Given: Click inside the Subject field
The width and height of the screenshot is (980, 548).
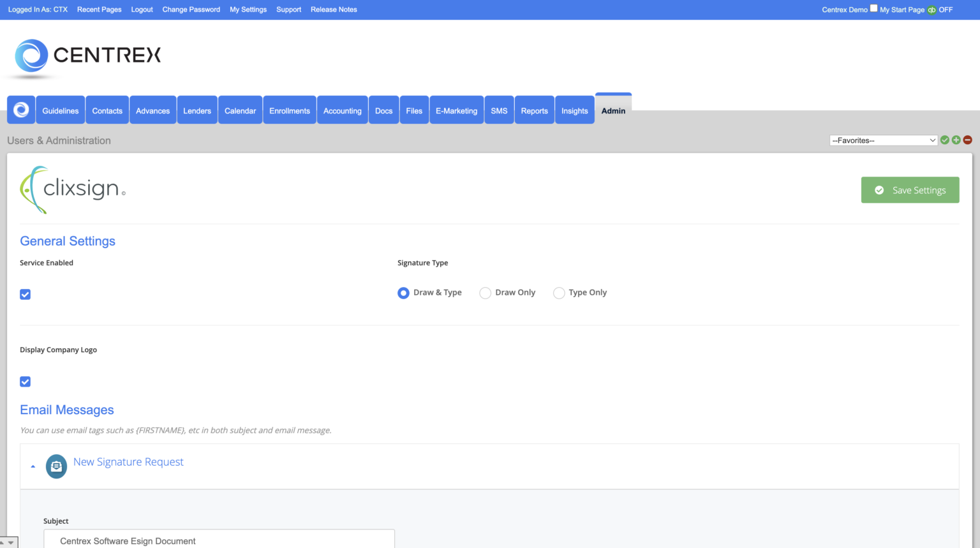Looking at the screenshot, I should click(x=219, y=541).
